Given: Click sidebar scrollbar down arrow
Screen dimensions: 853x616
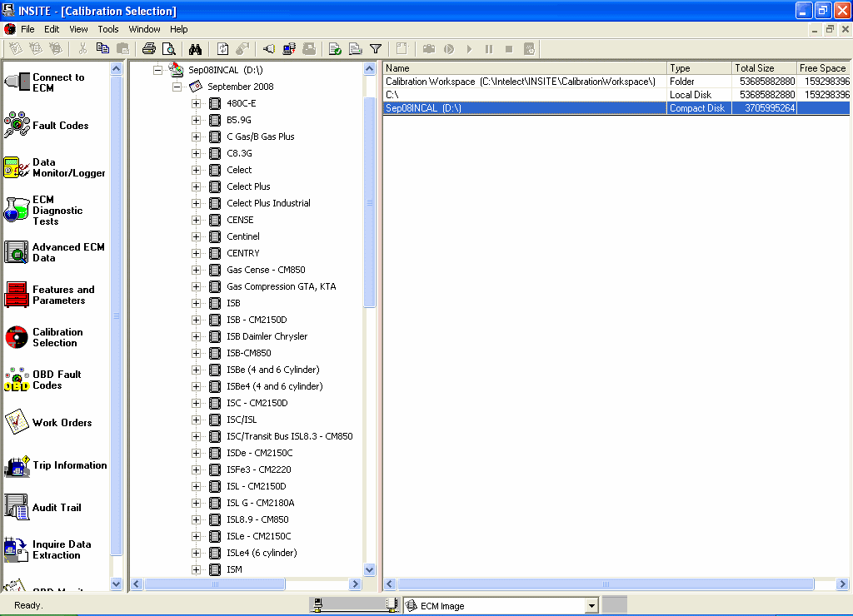Looking at the screenshot, I should [117, 584].
